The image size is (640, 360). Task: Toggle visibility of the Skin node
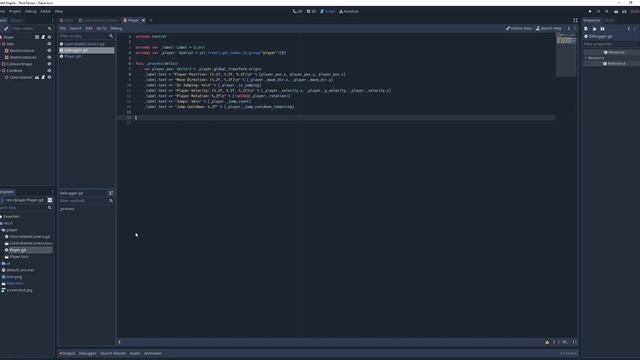(49, 44)
